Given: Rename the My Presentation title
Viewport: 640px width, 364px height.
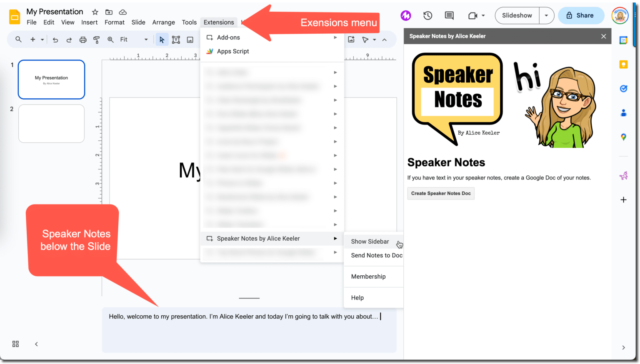Looking at the screenshot, I should (x=55, y=12).
